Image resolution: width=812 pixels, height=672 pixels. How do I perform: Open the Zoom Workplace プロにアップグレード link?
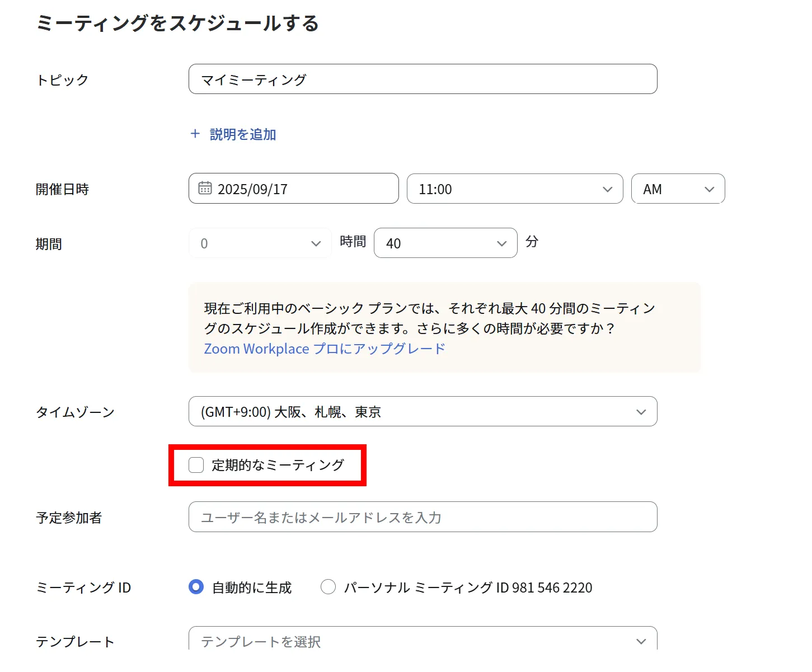pyautogui.click(x=325, y=349)
